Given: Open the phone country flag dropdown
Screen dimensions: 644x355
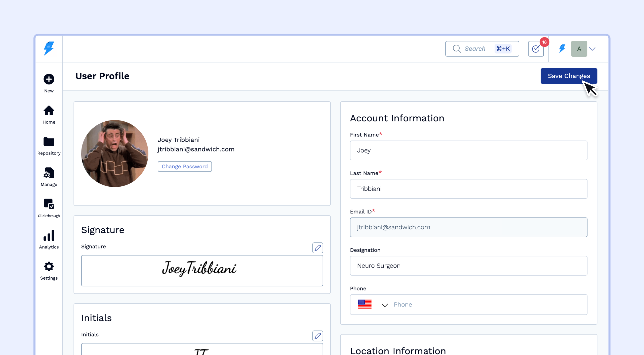Looking at the screenshot, I should click(373, 305).
